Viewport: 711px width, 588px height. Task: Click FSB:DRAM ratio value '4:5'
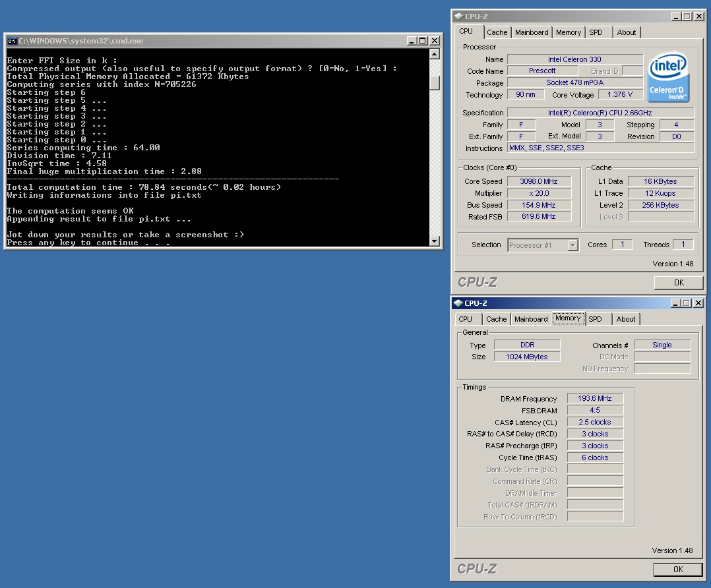tap(595, 410)
